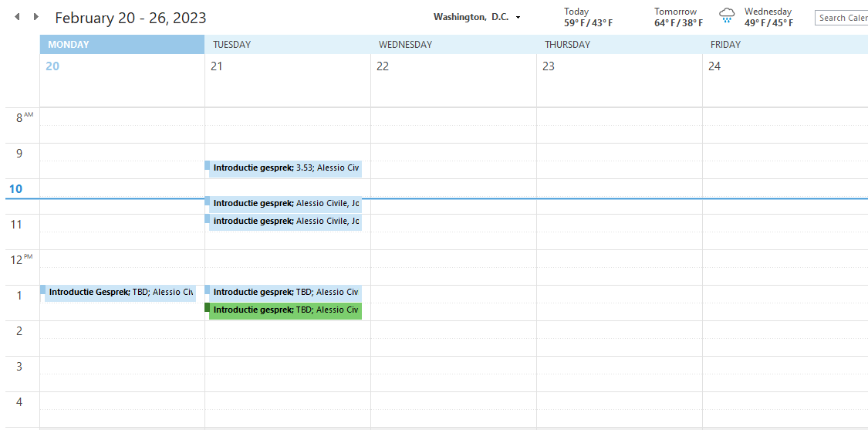Select the Tuesday column header

click(287, 45)
